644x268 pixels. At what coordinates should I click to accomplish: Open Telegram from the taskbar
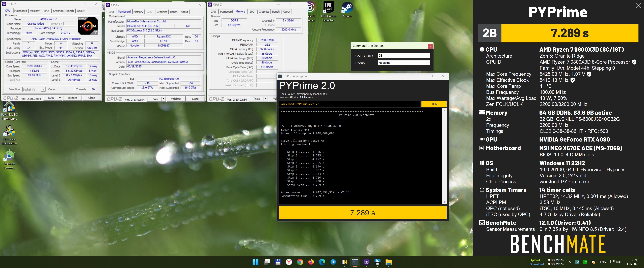[x=333, y=262]
